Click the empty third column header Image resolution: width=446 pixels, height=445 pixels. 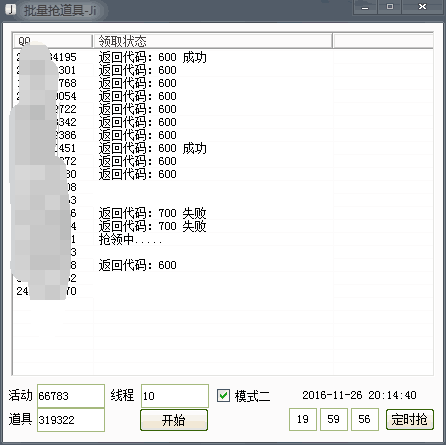click(x=383, y=41)
